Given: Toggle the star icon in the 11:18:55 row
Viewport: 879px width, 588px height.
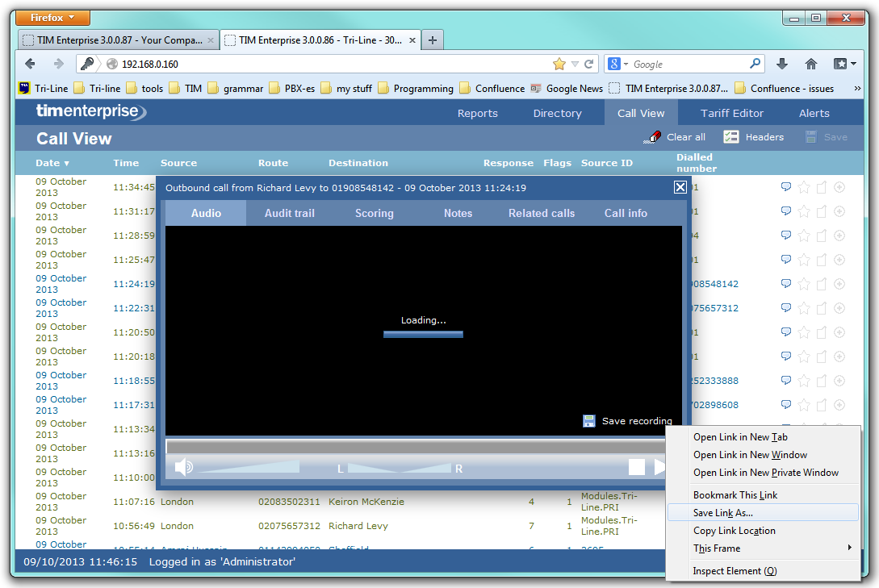Looking at the screenshot, I should click(804, 381).
